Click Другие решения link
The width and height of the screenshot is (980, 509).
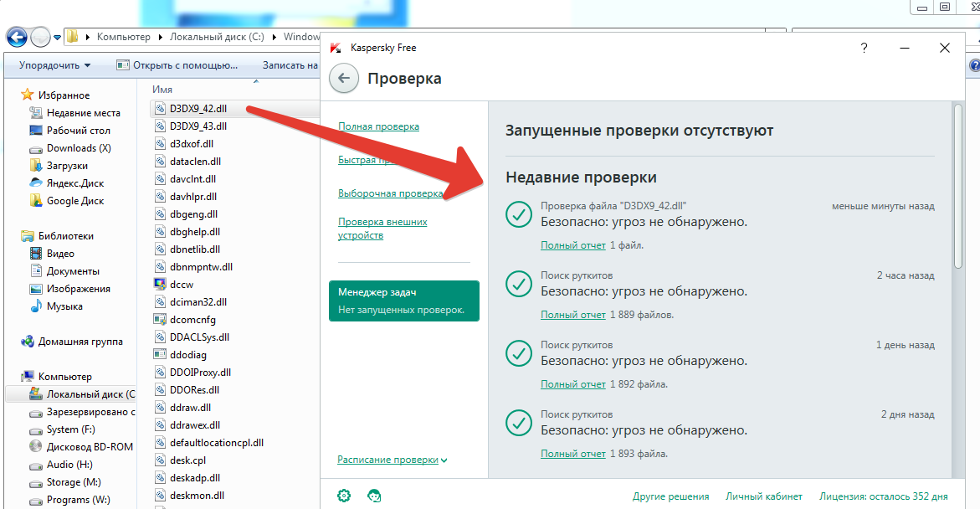point(670,496)
